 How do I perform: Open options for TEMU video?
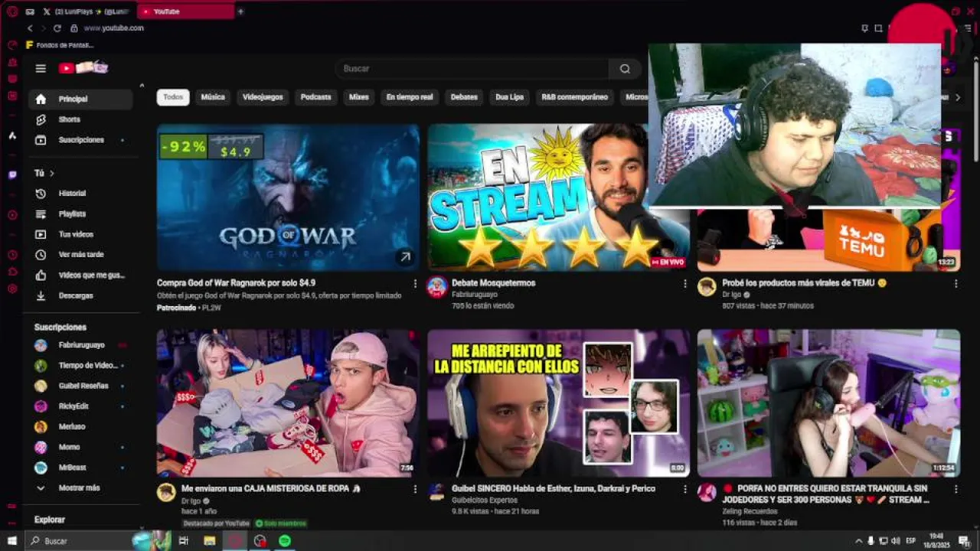tap(955, 283)
